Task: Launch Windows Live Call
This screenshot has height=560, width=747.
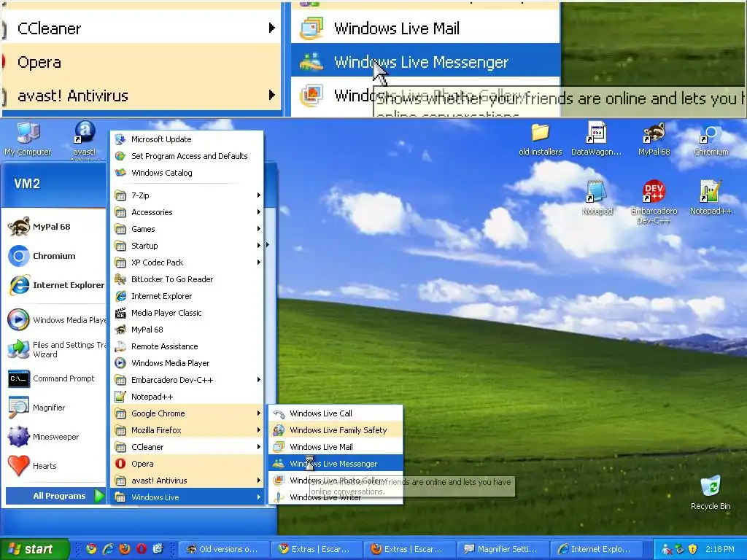Action: (336, 413)
